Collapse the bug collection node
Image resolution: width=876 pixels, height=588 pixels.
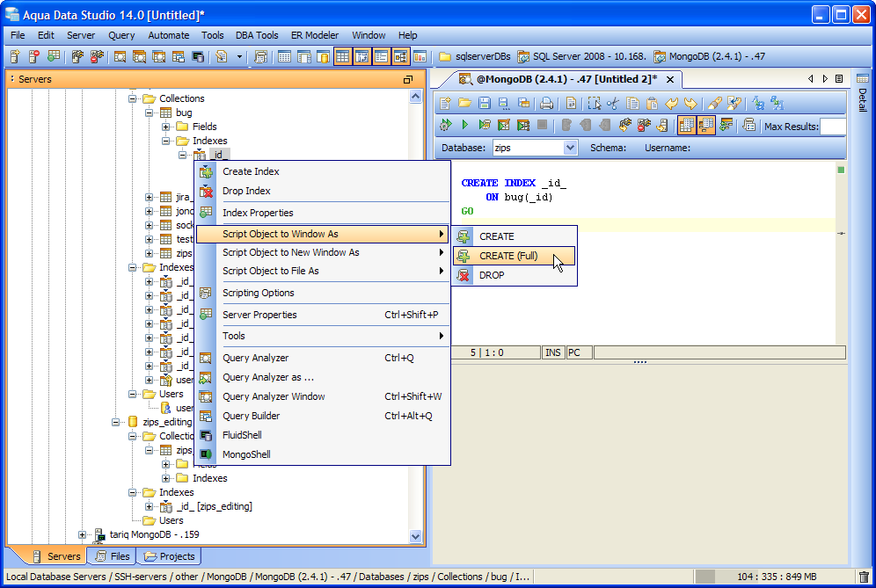(x=150, y=113)
